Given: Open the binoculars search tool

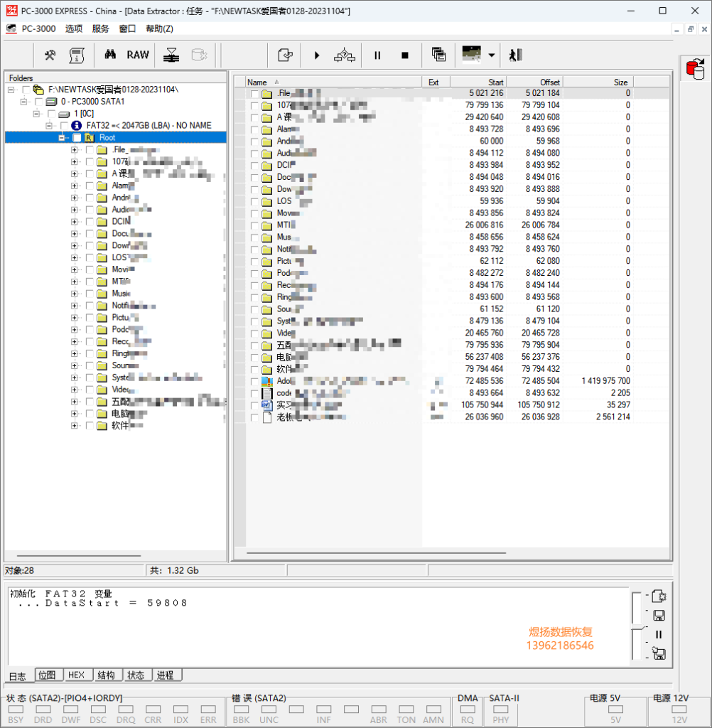Looking at the screenshot, I should click(x=110, y=55).
